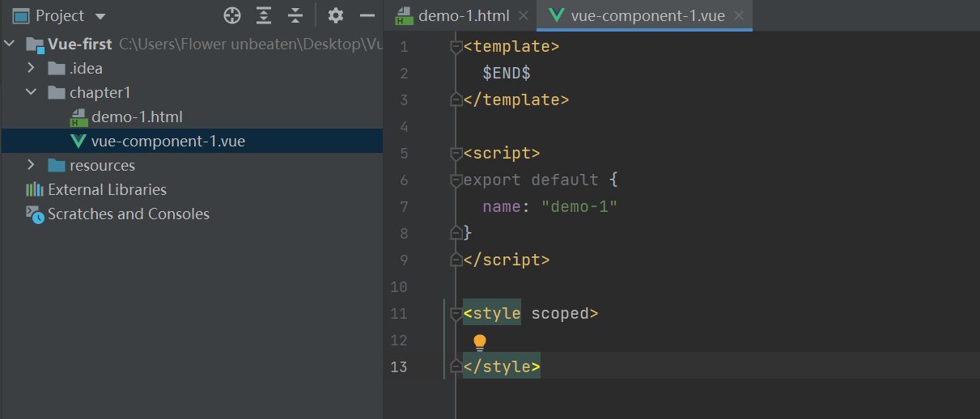This screenshot has height=419, width=980.
Task: Collapse the <template> fold marker on line 1
Action: click(x=456, y=47)
